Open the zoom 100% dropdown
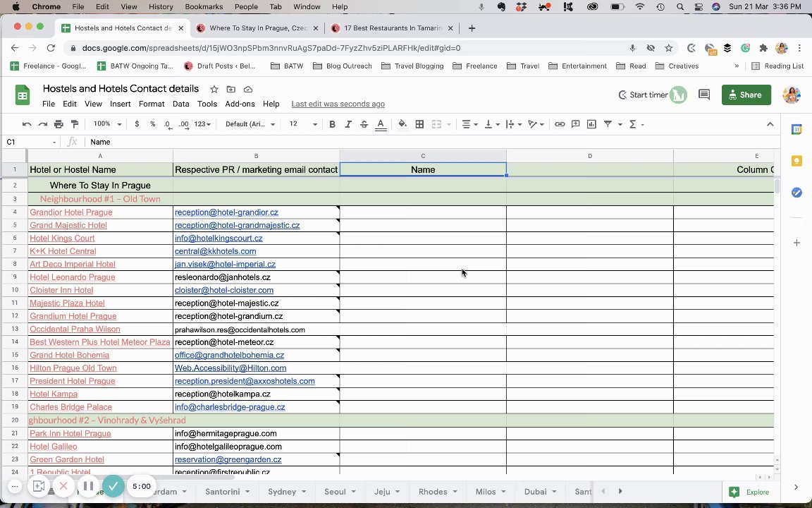The width and height of the screenshot is (812, 508). [x=107, y=124]
